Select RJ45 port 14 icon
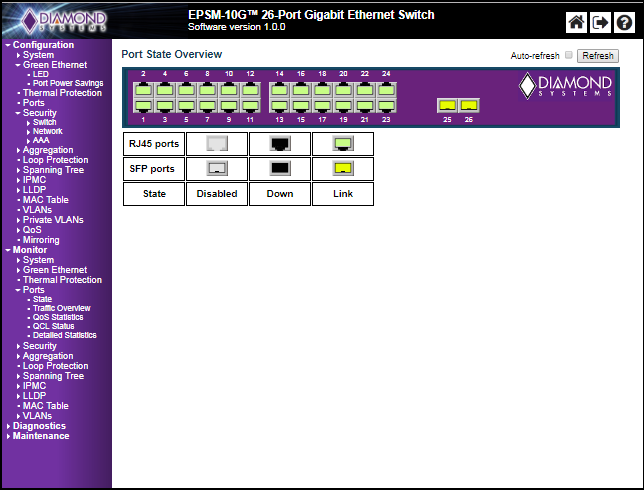This screenshot has width=644, height=490. 279,89
